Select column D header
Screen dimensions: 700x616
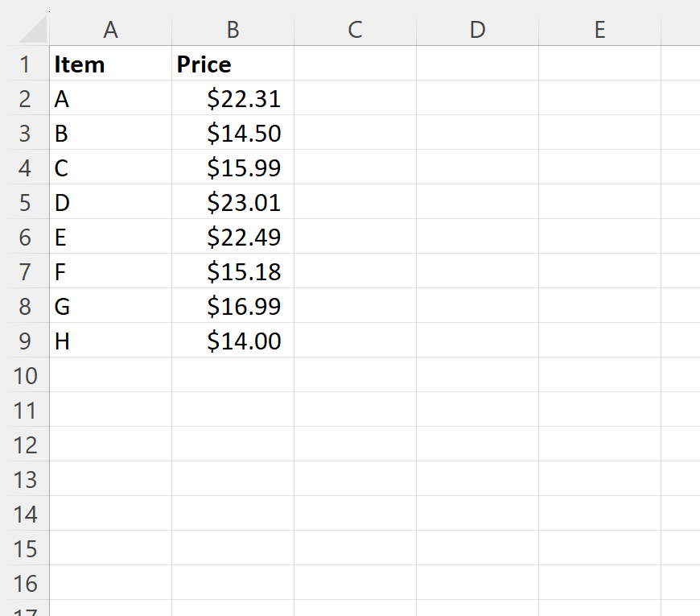point(476,29)
